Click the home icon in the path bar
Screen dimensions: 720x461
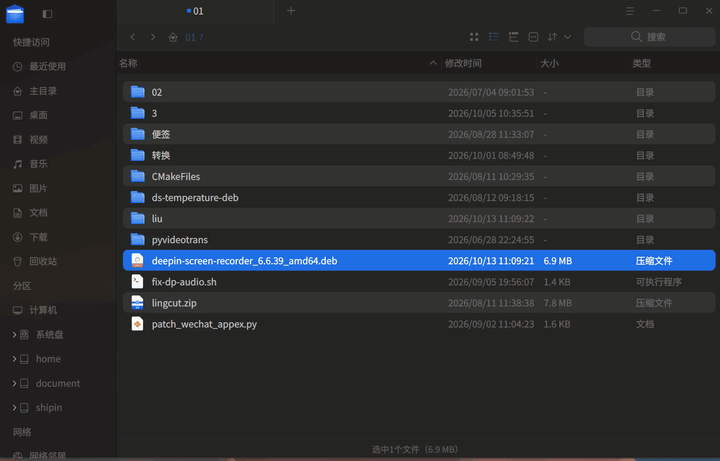173,37
